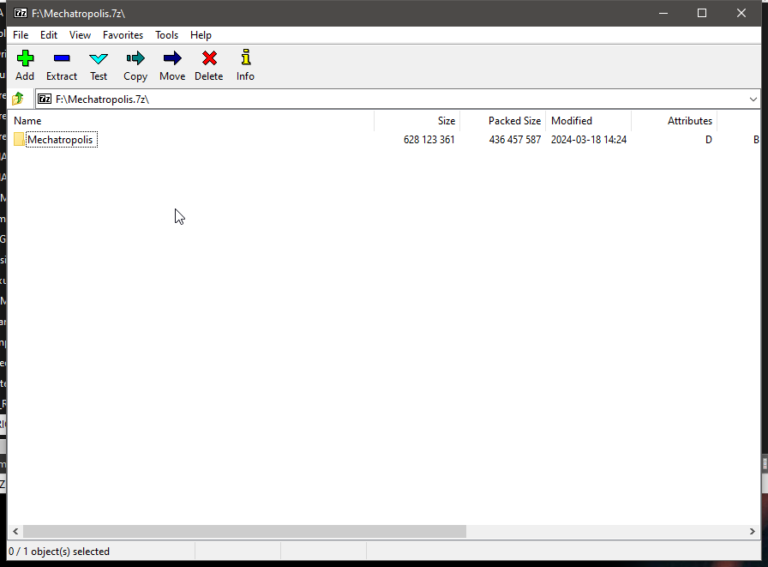Click the D attribute value

pyautogui.click(x=708, y=140)
